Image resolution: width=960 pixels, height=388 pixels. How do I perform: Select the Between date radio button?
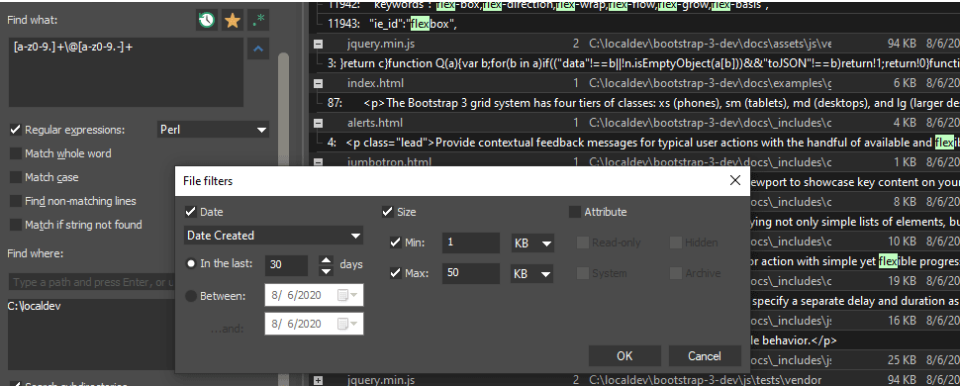tap(191, 296)
